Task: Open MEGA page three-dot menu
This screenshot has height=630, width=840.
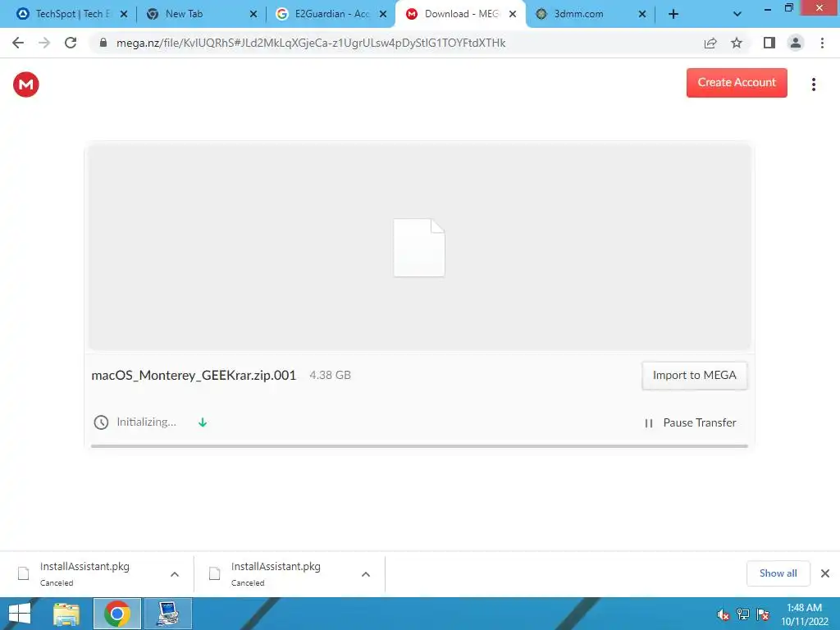Action: point(813,84)
